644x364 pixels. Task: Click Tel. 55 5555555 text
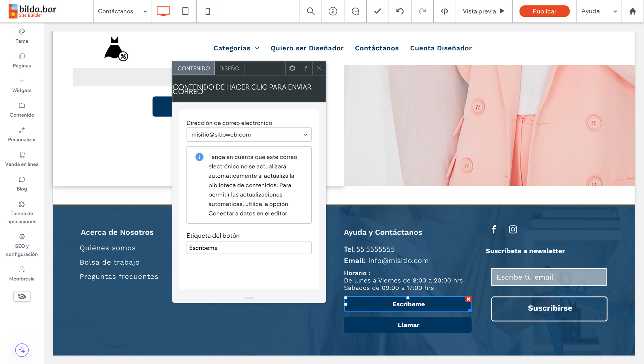click(369, 249)
